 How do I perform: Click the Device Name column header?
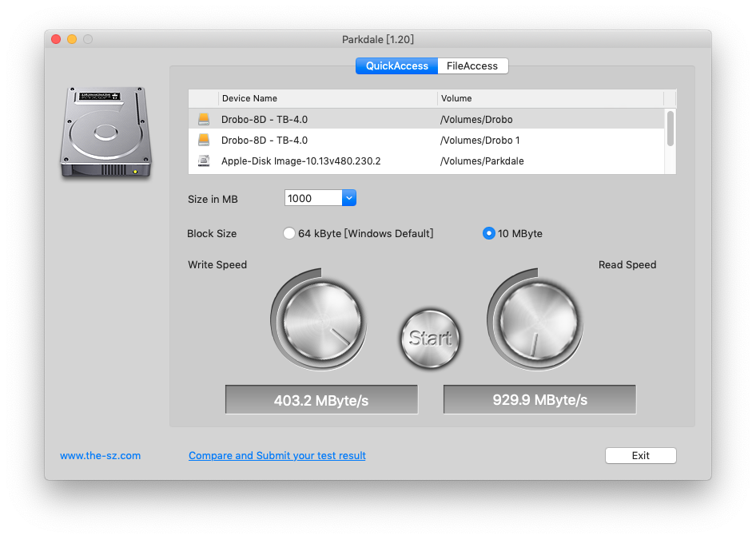(328, 98)
